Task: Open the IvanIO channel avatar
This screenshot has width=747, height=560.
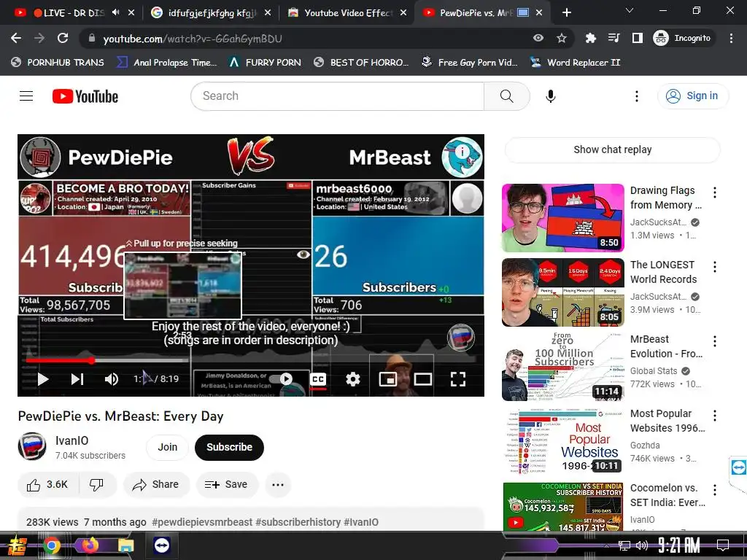Action: [x=32, y=446]
